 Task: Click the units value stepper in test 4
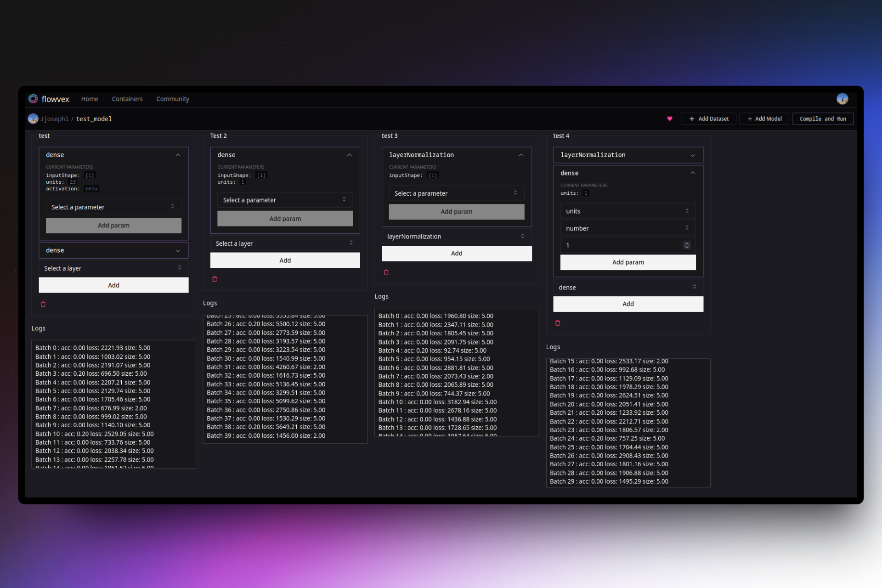tap(686, 245)
